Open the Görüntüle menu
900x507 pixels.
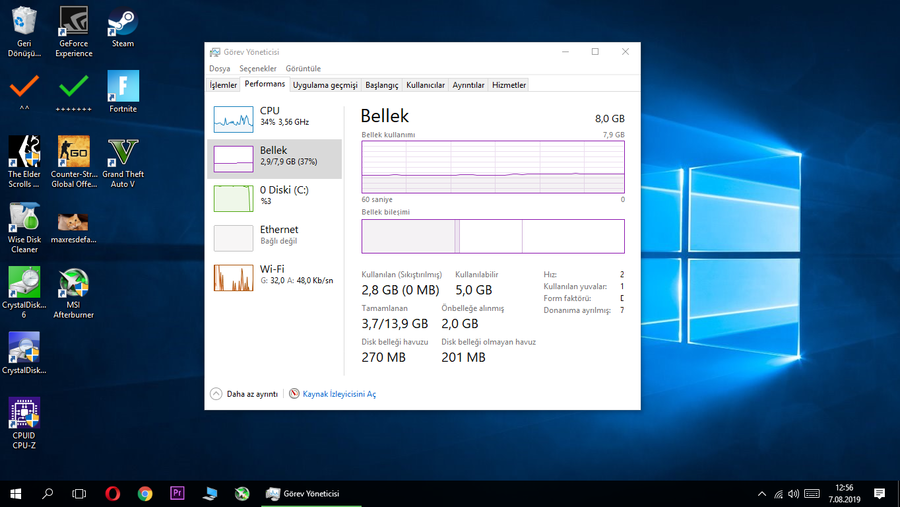[303, 69]
